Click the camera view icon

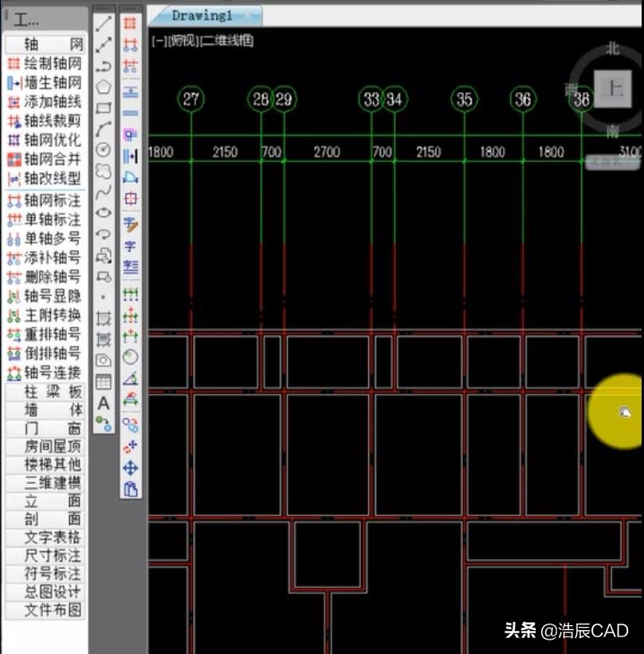click(x=104, y=359)
